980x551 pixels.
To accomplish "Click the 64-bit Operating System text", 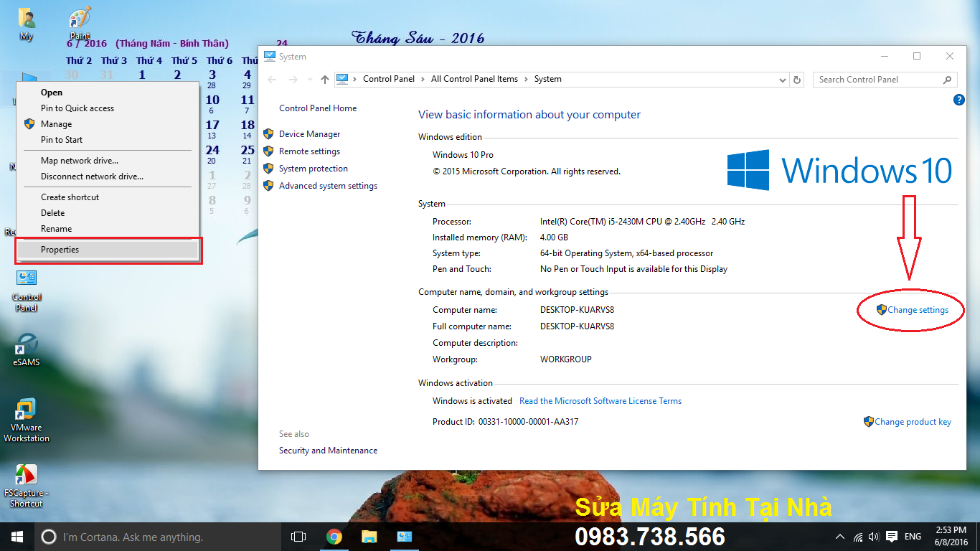I will (627, 253).
